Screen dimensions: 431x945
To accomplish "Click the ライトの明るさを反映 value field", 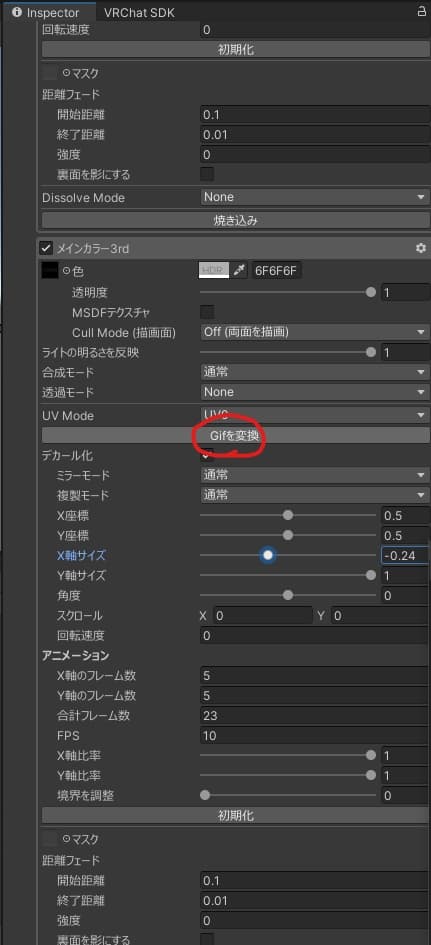I will (405, 353).
